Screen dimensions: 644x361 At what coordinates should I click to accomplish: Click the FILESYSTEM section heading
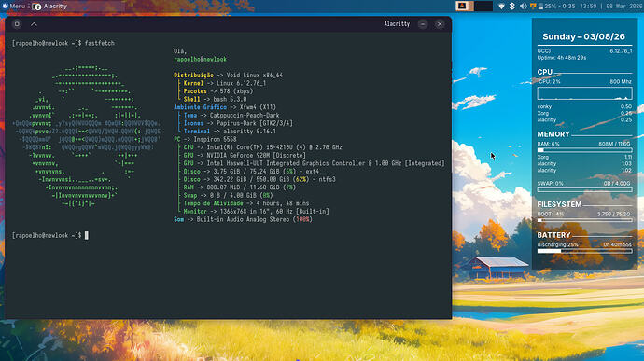(x=559, y=204)
